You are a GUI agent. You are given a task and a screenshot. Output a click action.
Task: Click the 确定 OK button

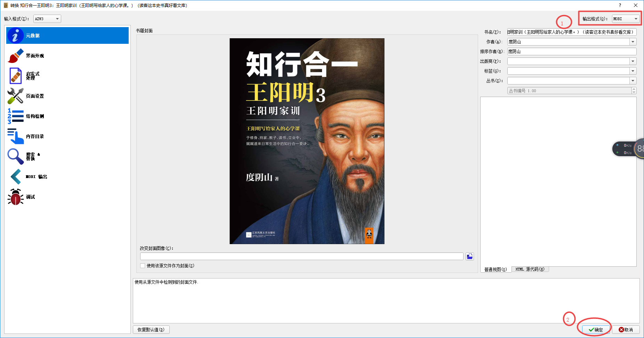pos(596,330)
